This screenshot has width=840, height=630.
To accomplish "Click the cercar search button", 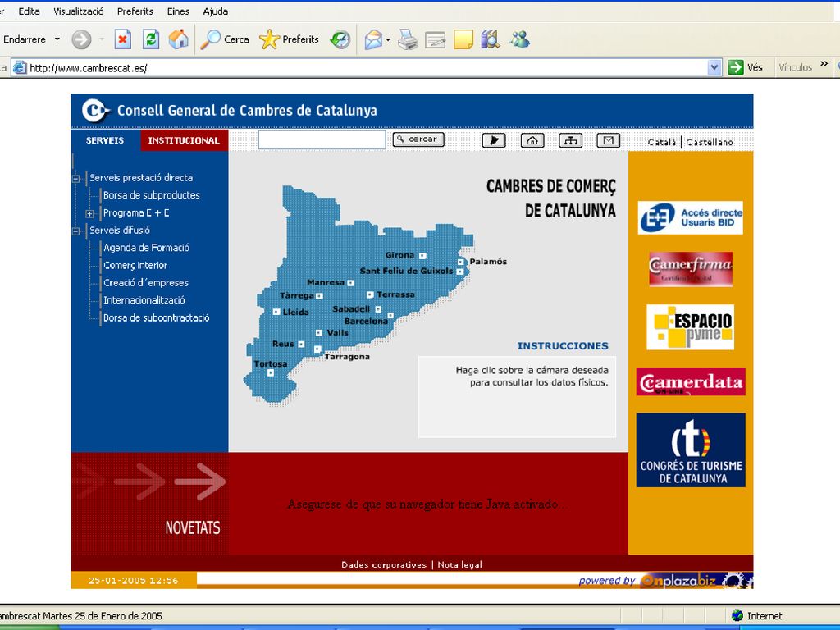I will click(x=418, y=139).
